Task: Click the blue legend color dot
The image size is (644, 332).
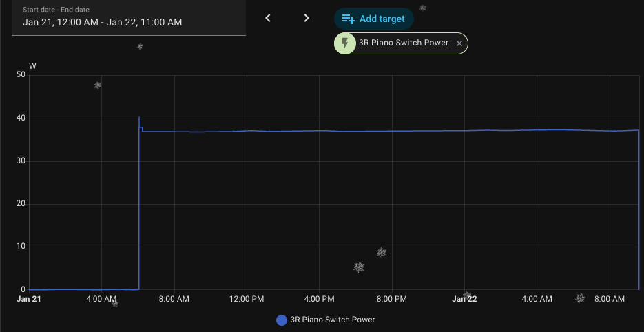Action: (x=281, y=320)
